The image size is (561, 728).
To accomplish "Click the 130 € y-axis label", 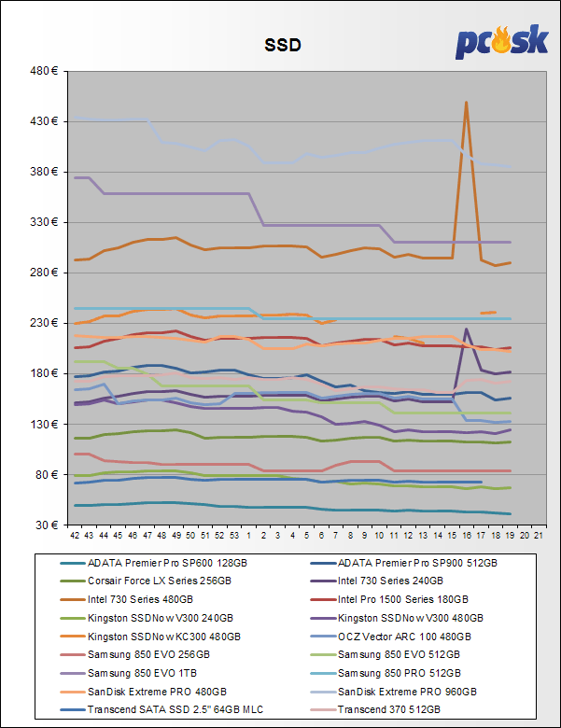I will pyautogui.click(x=44, y=424).
